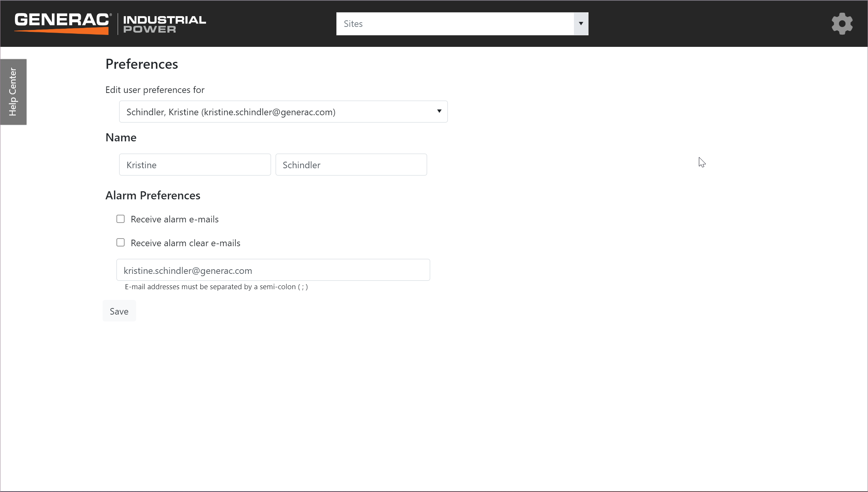The width and height of the screenshot is (868, 492).
Task: Click the Alarm Preferences section heading
Action: coord(153,195)
